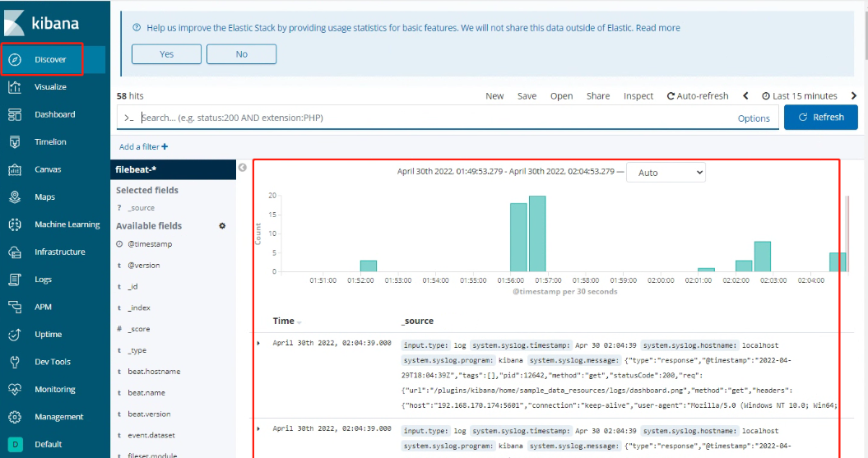
Task: Open the APM icon
Action: 15,307
